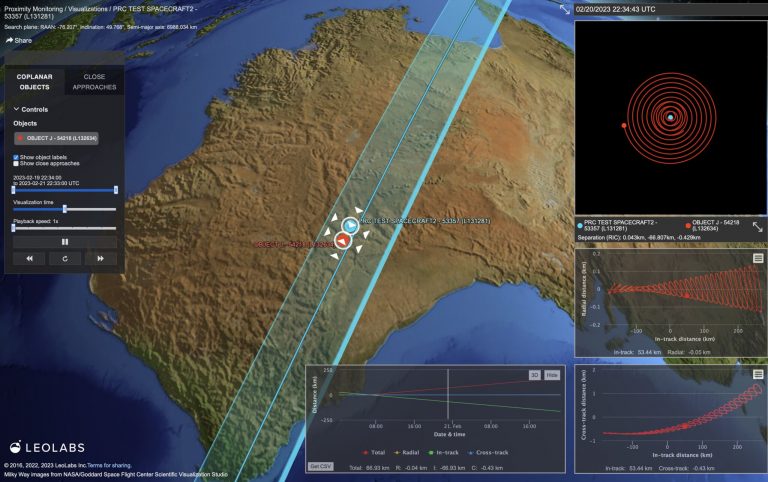Uncheck Show object labels
768x482 pixels.
tap(16, 157)
